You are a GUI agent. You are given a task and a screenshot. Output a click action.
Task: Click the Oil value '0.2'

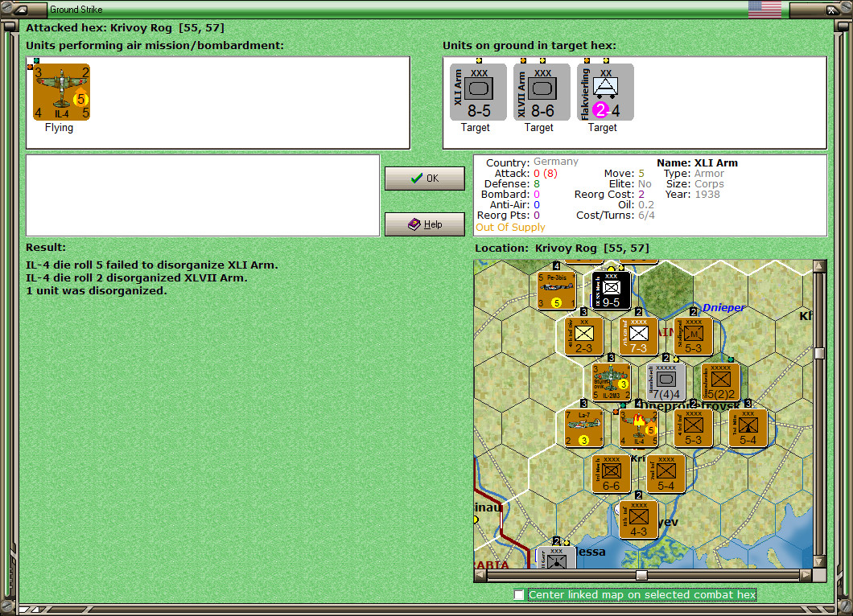tap(645, 204)
